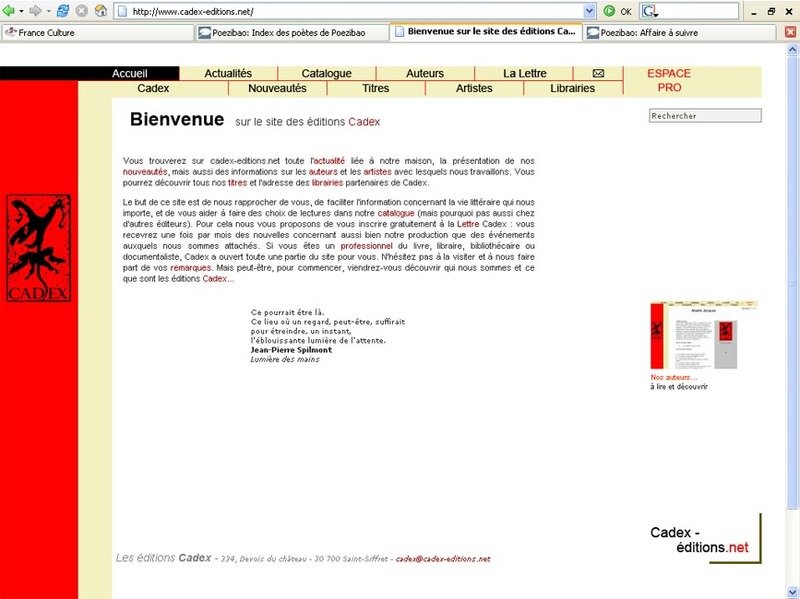Click the envelope icon in site menu
Screen dimensions: 800x599
click(x=598, y=73)
